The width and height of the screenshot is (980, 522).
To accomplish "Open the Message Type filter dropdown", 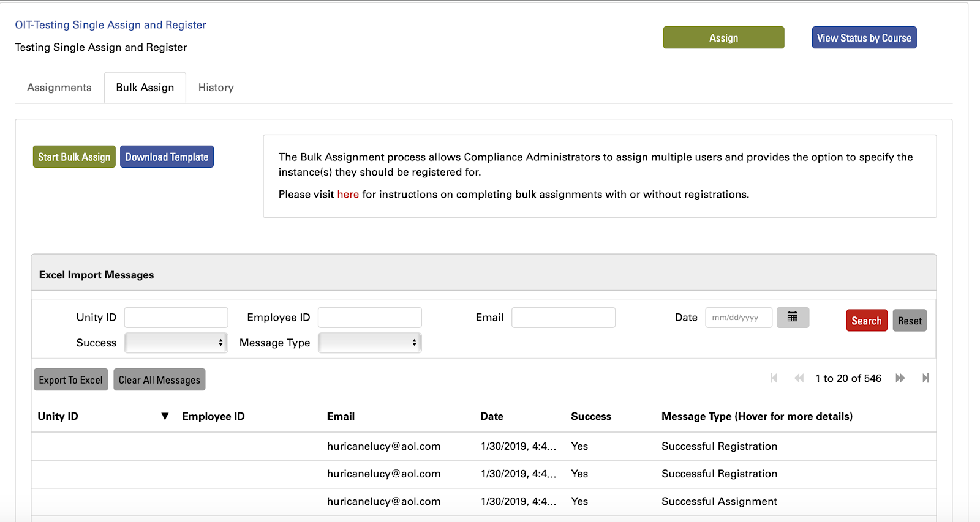I will (370, 343).
